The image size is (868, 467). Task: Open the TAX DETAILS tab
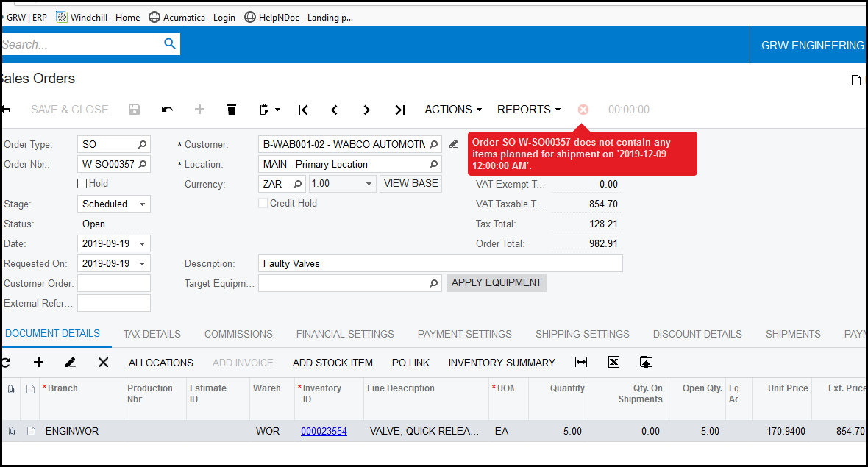pyautogui.click(x=152, y=334)
